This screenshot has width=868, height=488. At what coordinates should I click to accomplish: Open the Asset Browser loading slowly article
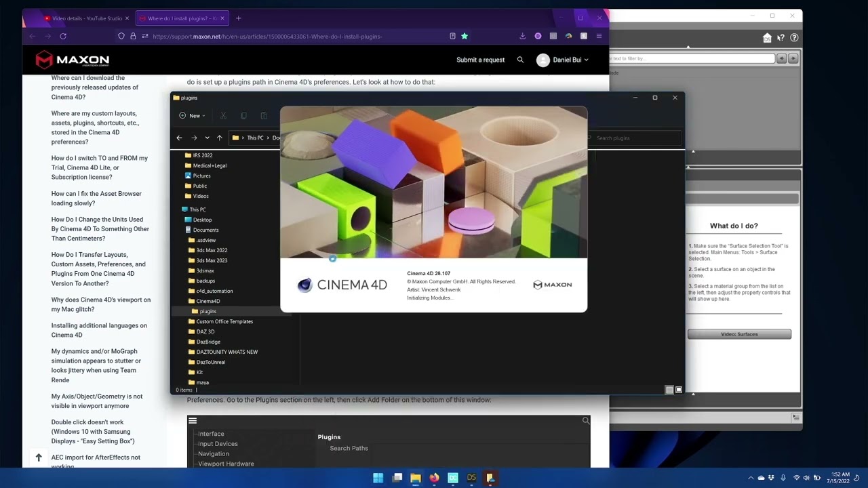96,198
